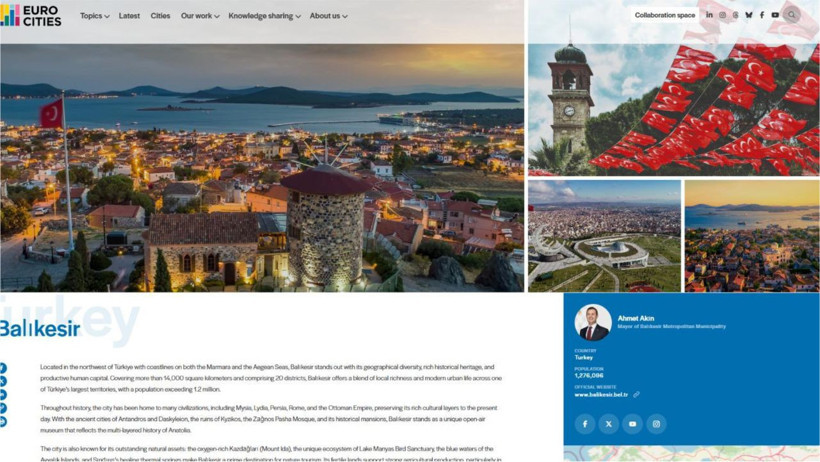The image size is (820, 462).
Task: Visit Eurocities YouTube channel in header
Action: pos(775,15)
